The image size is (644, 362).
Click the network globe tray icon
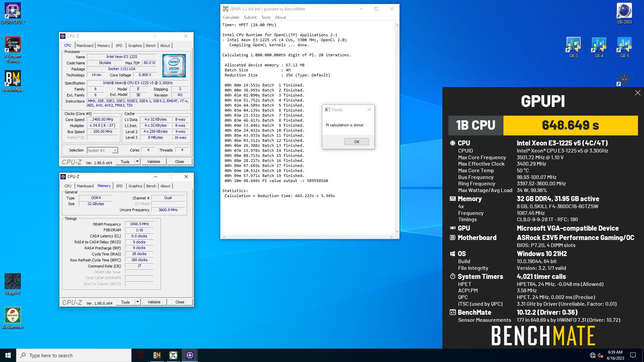(593, 355)
